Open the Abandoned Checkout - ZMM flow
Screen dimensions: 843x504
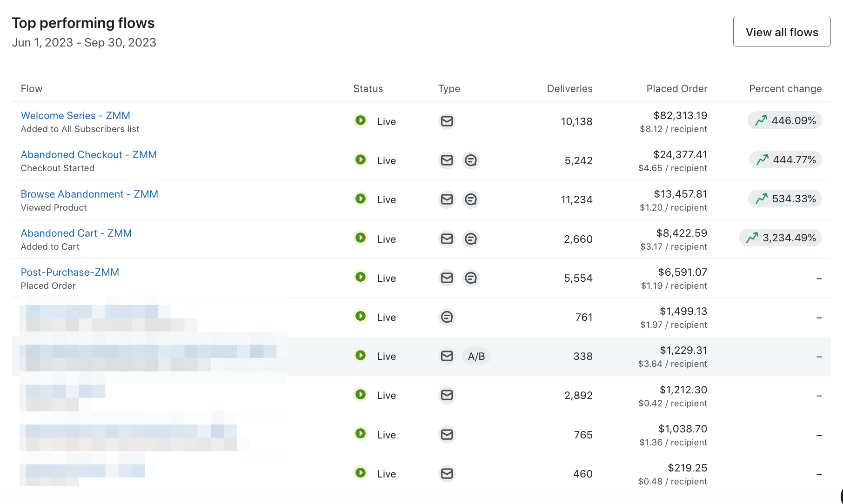click(x=89, y=154)
